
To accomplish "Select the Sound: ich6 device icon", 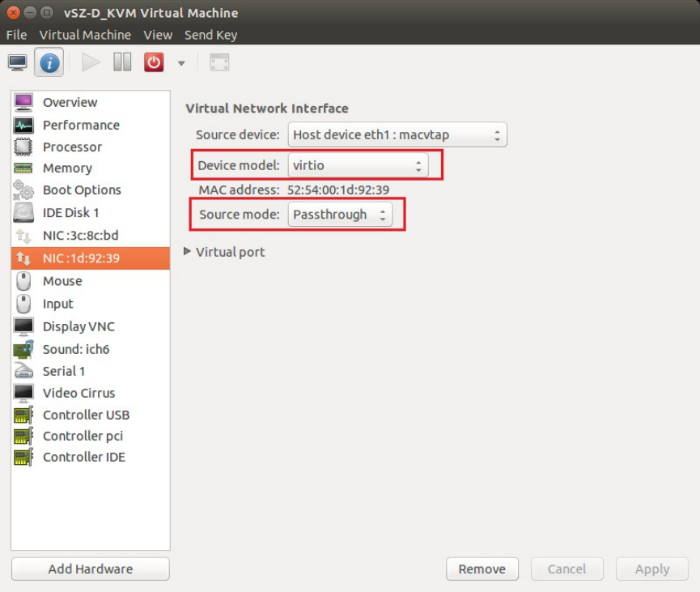I will (x=23, y=349).
